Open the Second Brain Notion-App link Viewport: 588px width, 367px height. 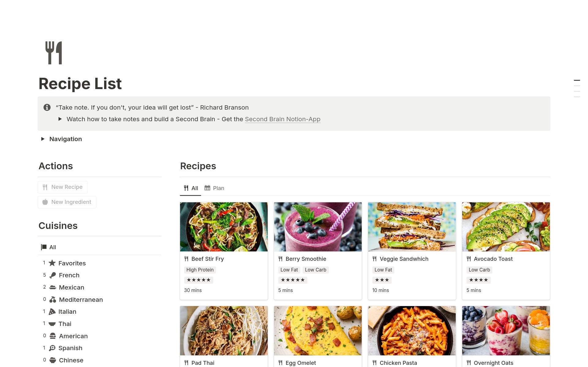282,119
